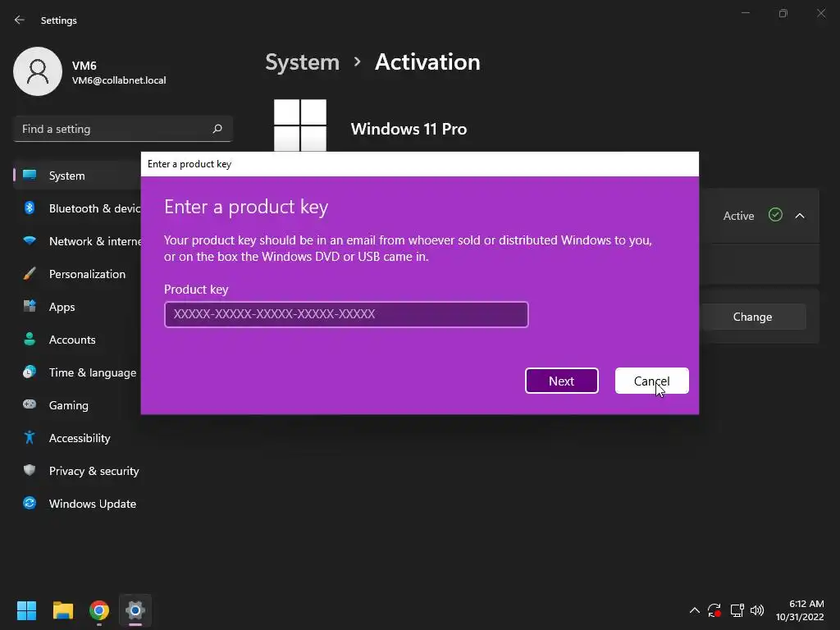
Task: Open the volume speaker tray icon
Action: click(x=757, y=610)
